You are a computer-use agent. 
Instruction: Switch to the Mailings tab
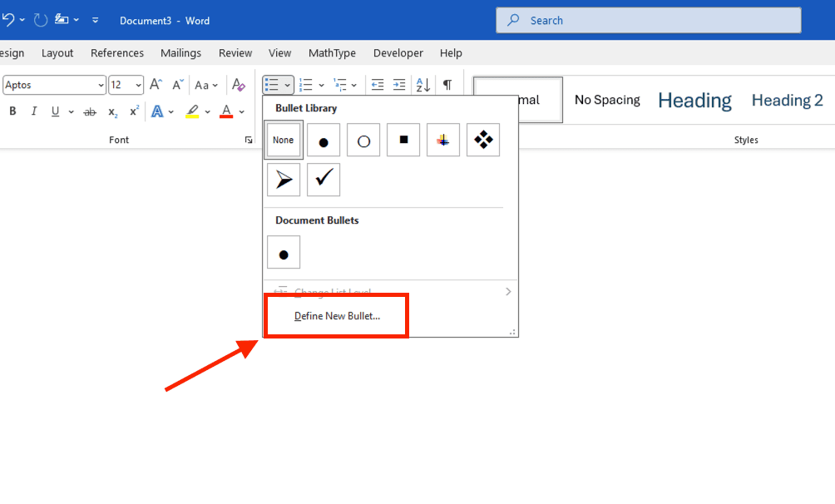click(181, 52)
